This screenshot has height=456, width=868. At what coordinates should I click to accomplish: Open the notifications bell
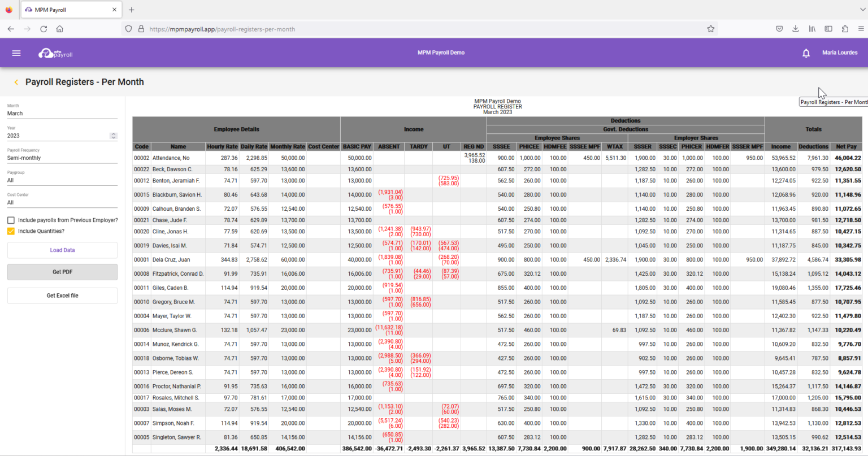pyautogui.click(x=806, y=53)
